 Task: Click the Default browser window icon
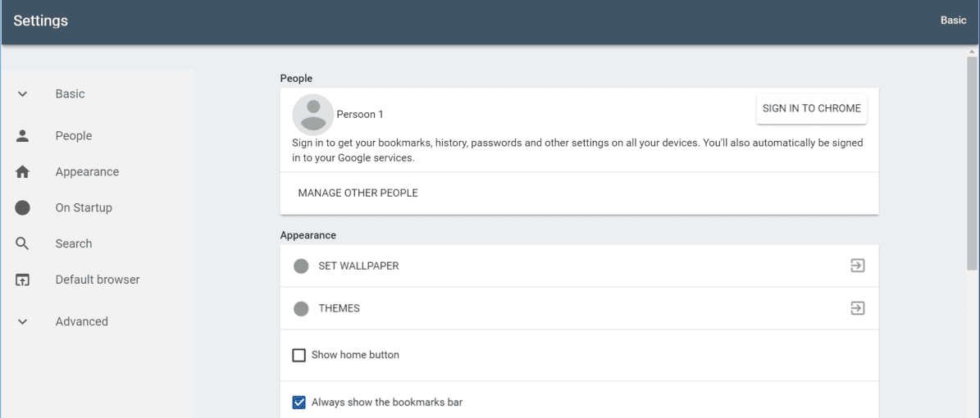[x=22, y=280]
